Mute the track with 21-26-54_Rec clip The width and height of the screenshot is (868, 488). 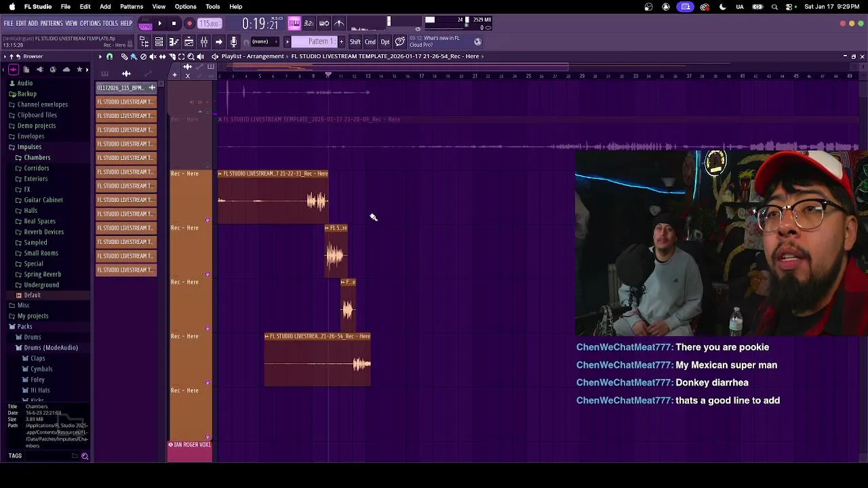208,382
